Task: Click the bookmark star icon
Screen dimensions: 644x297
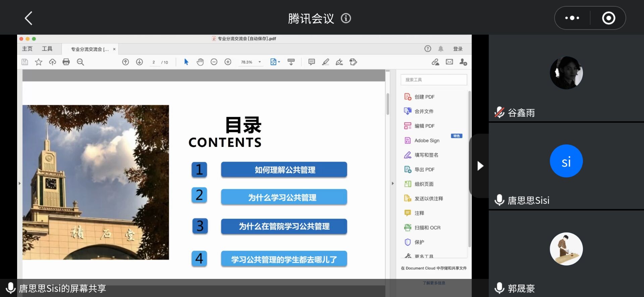Action: 39,62
